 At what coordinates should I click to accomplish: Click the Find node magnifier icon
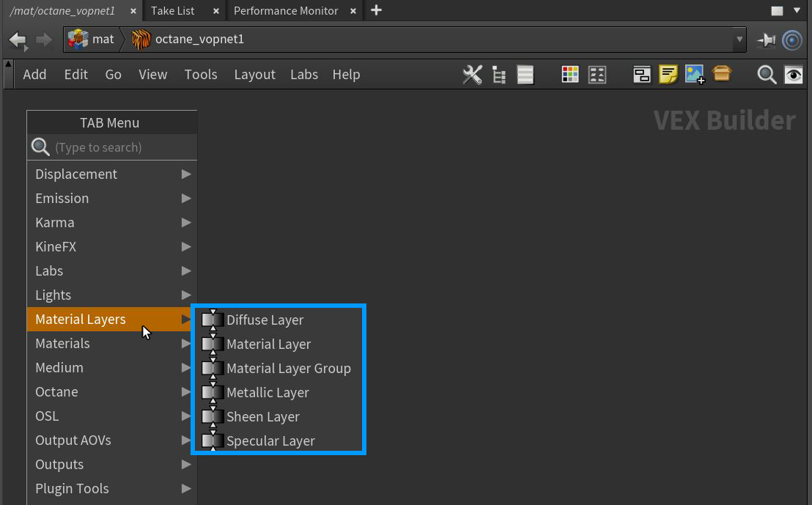point(767,75)
